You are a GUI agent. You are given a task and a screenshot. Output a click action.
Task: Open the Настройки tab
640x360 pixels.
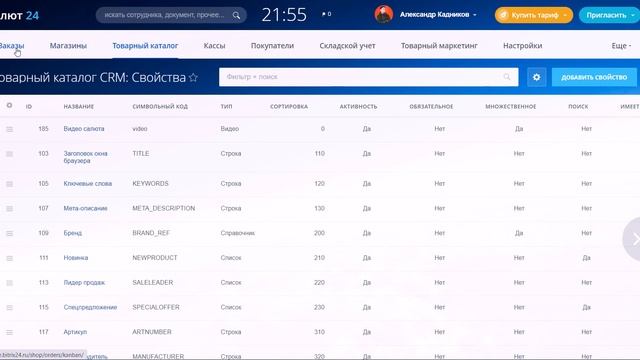point(522,46)
